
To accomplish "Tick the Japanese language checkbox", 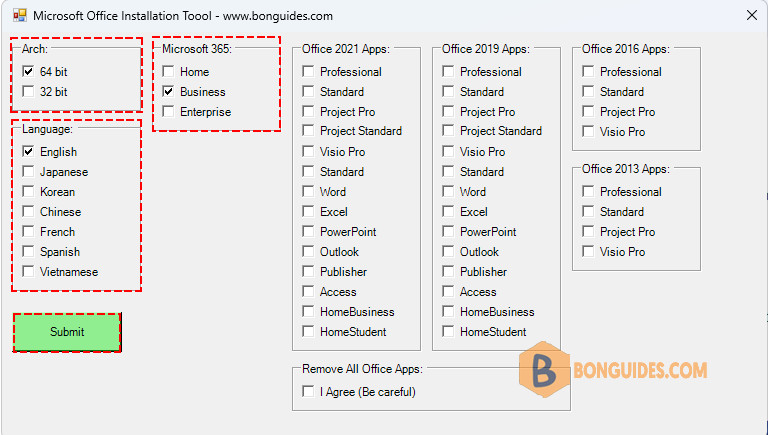I will click(x=28, y=171).
